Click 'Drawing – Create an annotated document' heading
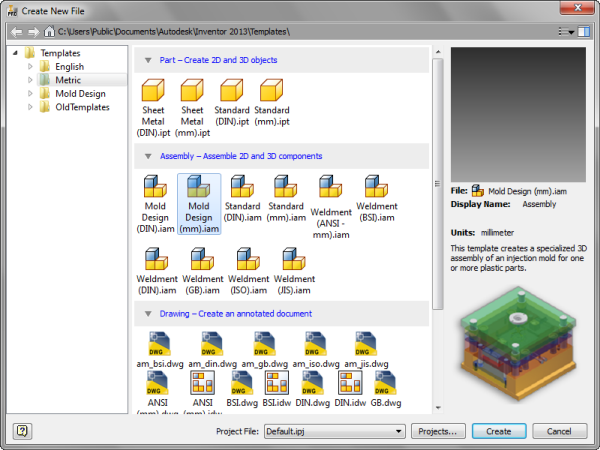 click(236, 314)
